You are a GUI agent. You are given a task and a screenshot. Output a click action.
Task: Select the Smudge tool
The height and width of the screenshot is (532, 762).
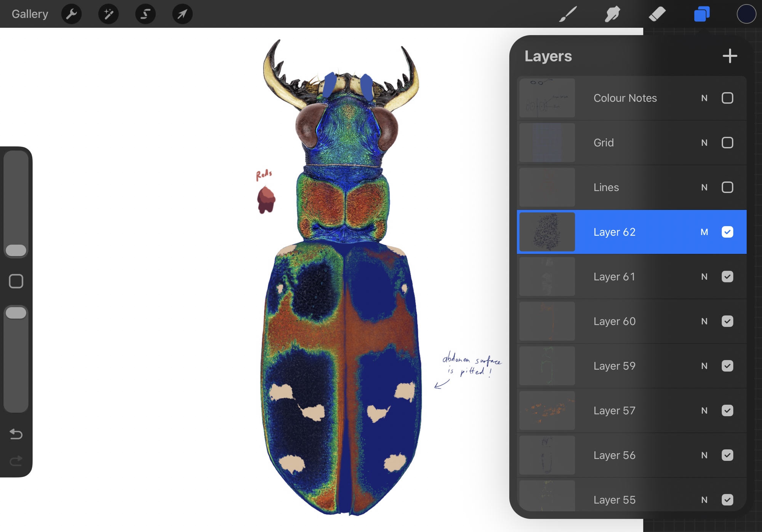tap(612, 14)
